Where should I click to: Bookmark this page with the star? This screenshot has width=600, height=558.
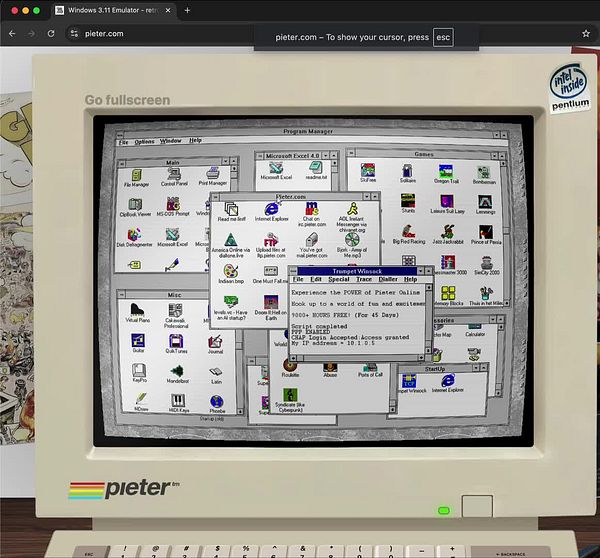[586, 34]
